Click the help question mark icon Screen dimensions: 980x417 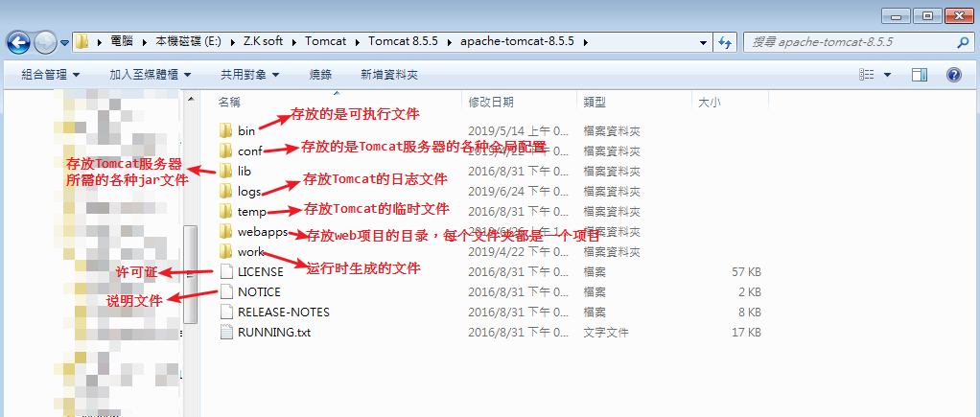(x=954, y=75)
